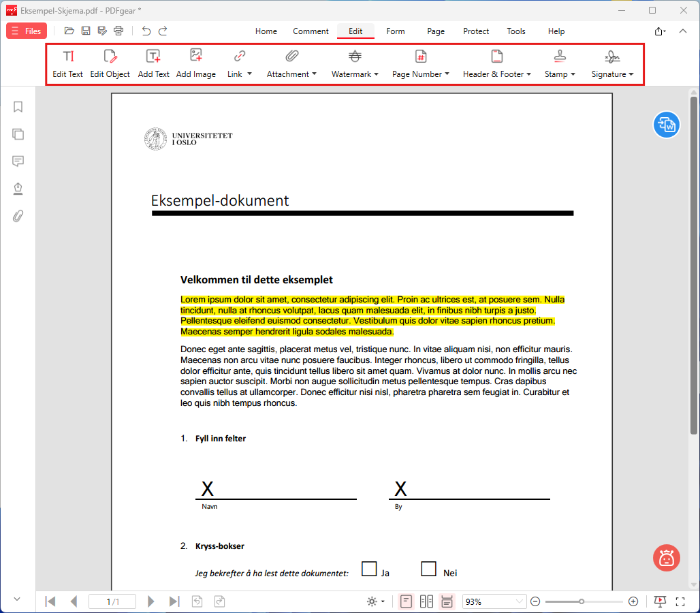Click the print icon in the toolbar
The height and width of the screenshot is (613, 700).
tap(118, 31)
